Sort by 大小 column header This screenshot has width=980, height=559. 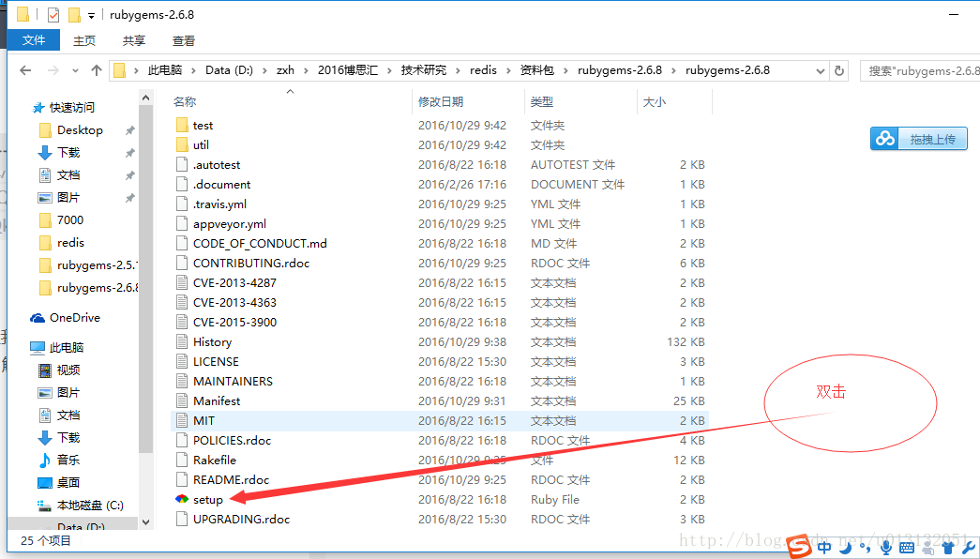tap(655, 102)
